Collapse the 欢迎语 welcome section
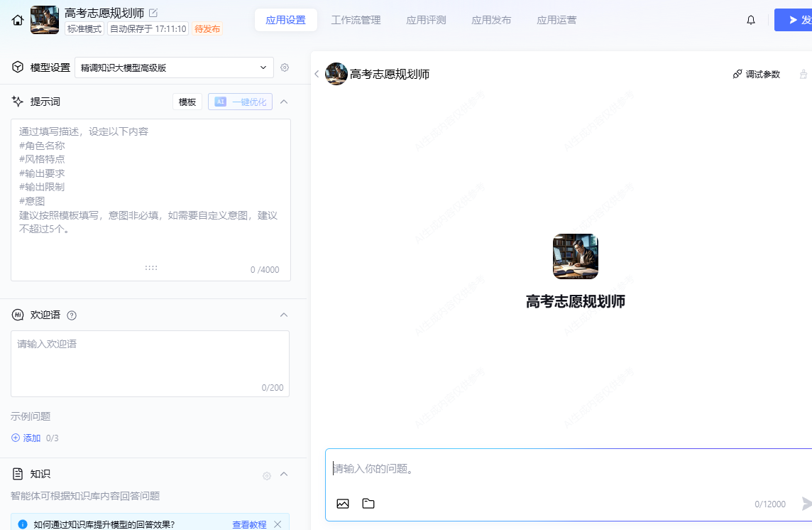 point(284,315)
